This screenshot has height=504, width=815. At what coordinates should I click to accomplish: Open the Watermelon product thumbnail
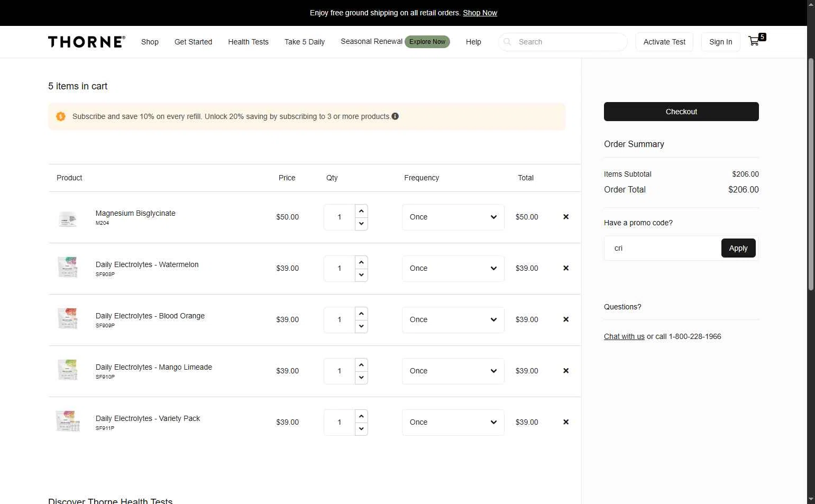pos(68,268)
